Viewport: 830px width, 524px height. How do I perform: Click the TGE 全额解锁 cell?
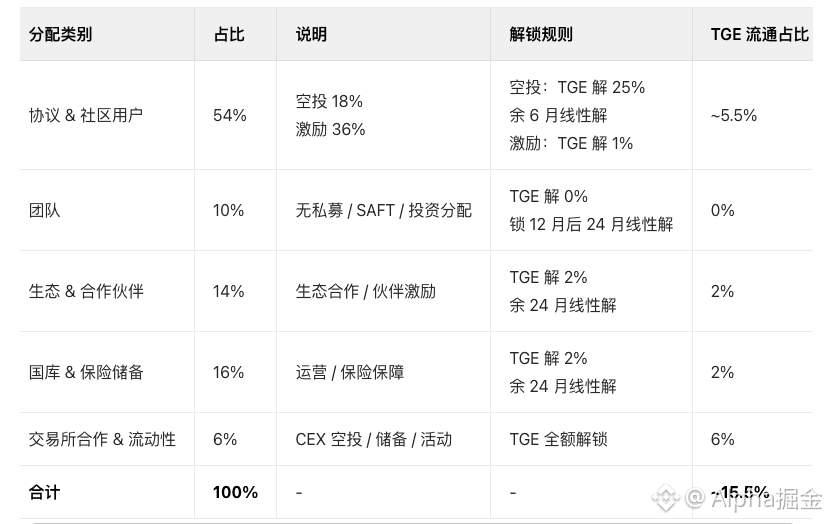point(558,439)
